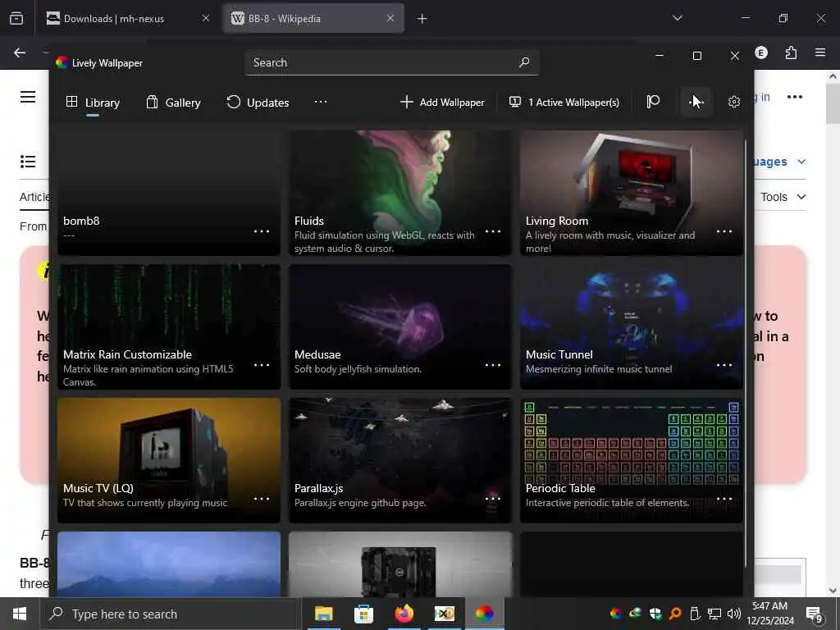Open a new browser tab
Image resolution: width=840 pixels, height=630 pixels.
pos(422,19)
